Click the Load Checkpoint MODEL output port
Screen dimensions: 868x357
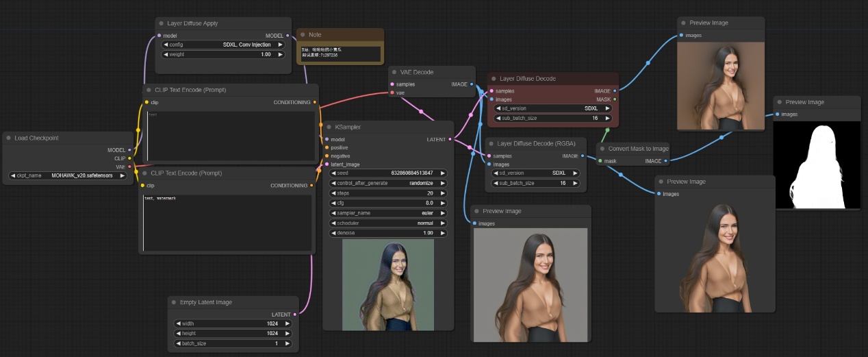pos(129,149)
